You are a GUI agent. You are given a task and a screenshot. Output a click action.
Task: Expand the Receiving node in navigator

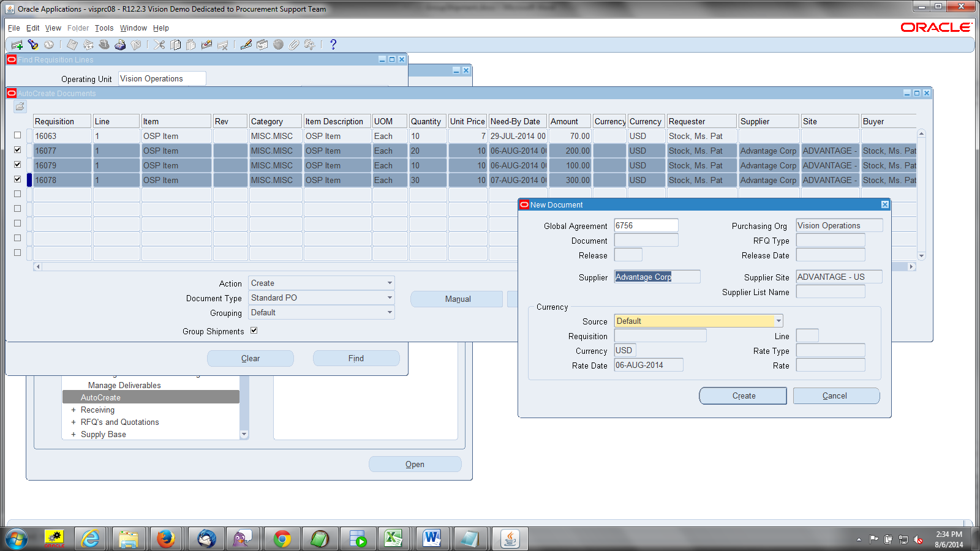[x=73, y=410]
